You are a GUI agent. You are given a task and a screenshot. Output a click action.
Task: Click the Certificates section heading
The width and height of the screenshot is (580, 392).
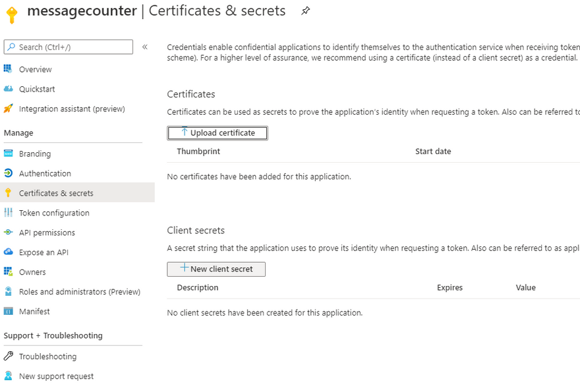point(191,94)
